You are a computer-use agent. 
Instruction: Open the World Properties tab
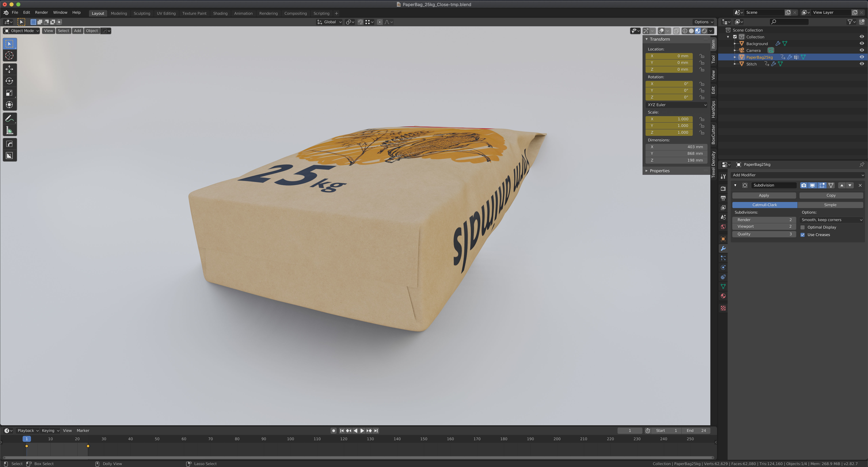[723, 226]
